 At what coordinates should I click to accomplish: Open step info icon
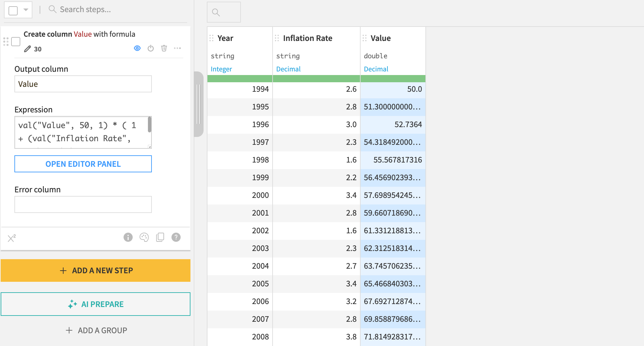pos(128,237)
